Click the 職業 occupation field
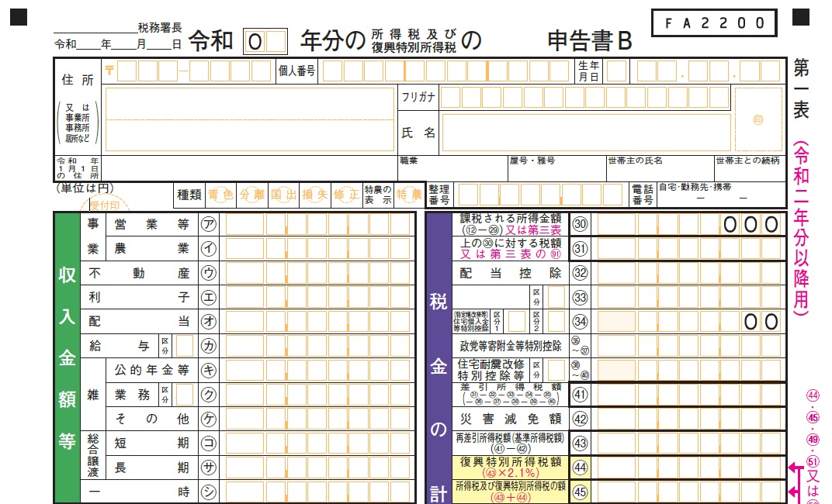The image size is (832, 504). [453, 168]
